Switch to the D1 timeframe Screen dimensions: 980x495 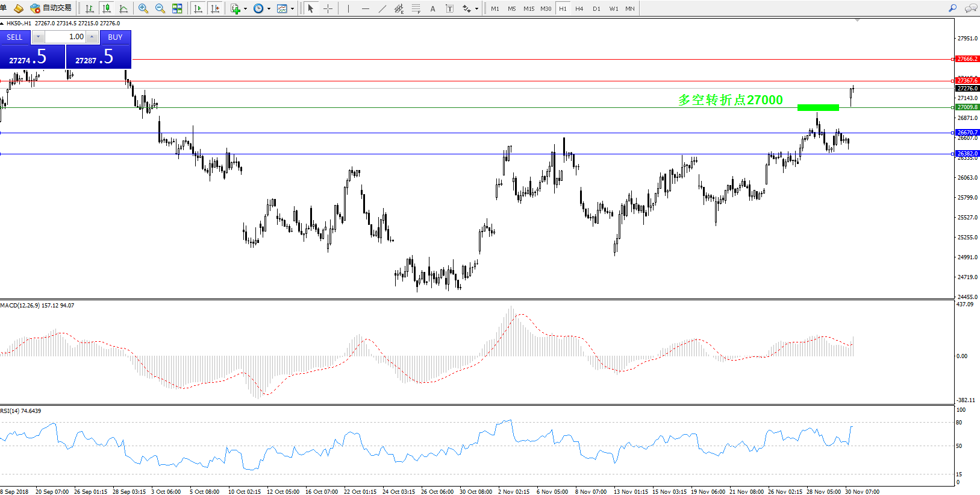pos(596,8)
